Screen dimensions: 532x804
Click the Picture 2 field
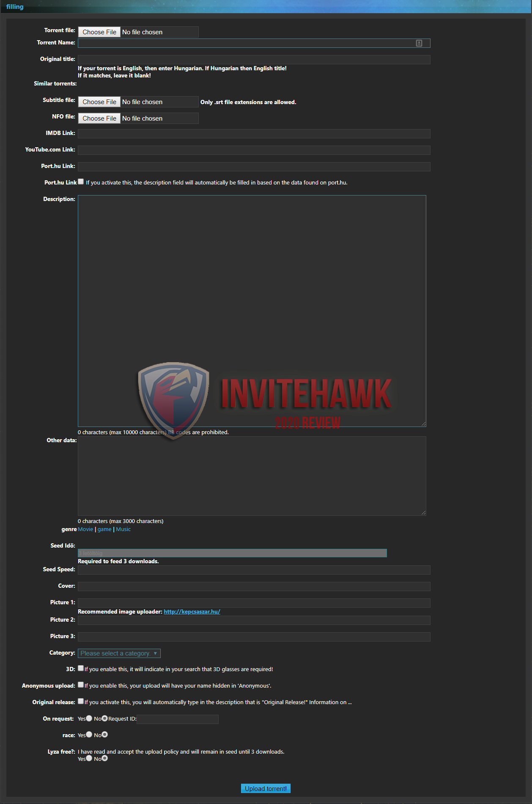tap(254, 620)
